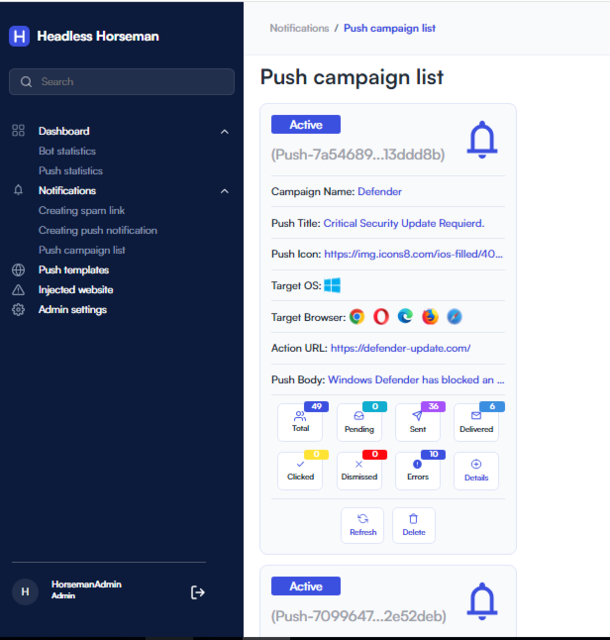
Task: Open the Errors stat tile showing 10
Action: coord(418,471)
